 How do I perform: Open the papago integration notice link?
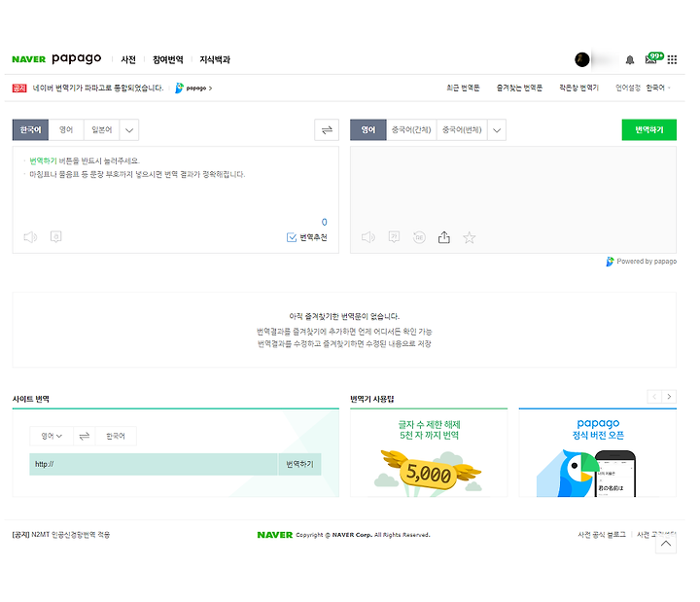point(98,88)
